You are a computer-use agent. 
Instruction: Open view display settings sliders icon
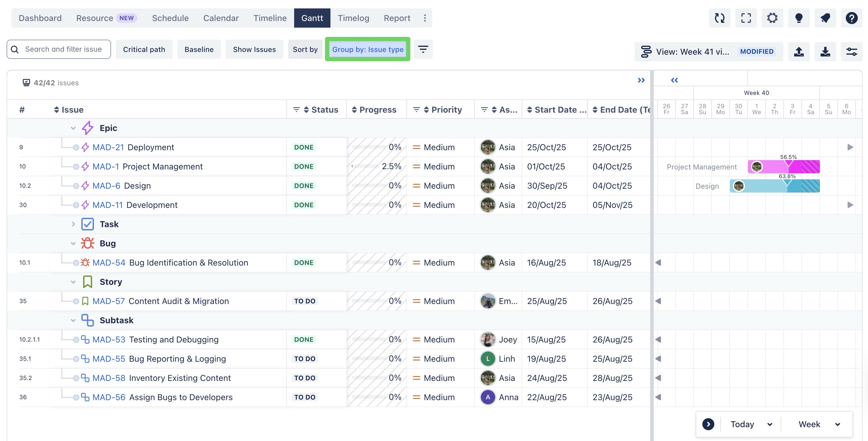851,52
